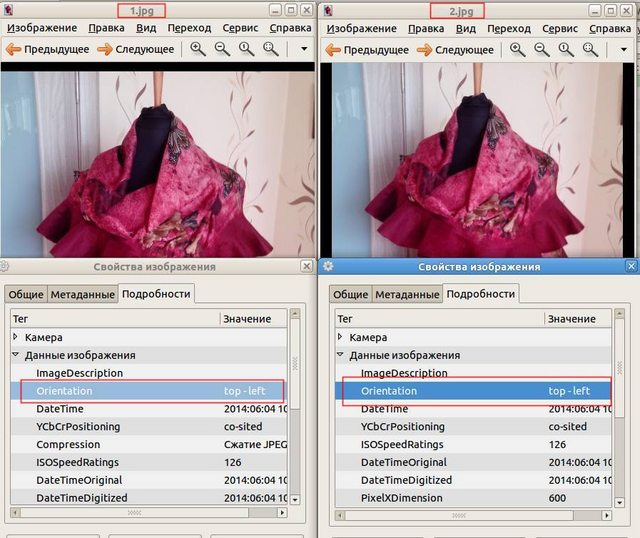The image size is (640, 538).
Task: Go to Следующее image in 2.jpg window
Action: coord(456,50)
